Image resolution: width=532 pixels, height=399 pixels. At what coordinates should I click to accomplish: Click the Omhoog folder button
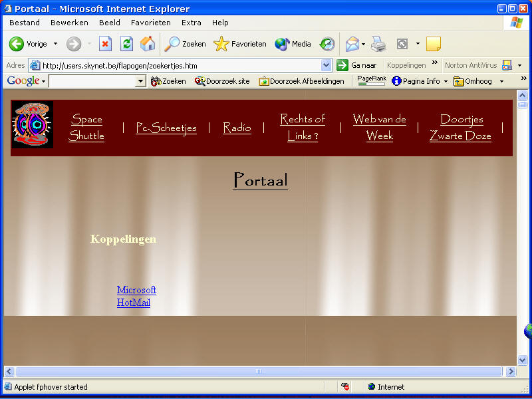tap(473, 81)
